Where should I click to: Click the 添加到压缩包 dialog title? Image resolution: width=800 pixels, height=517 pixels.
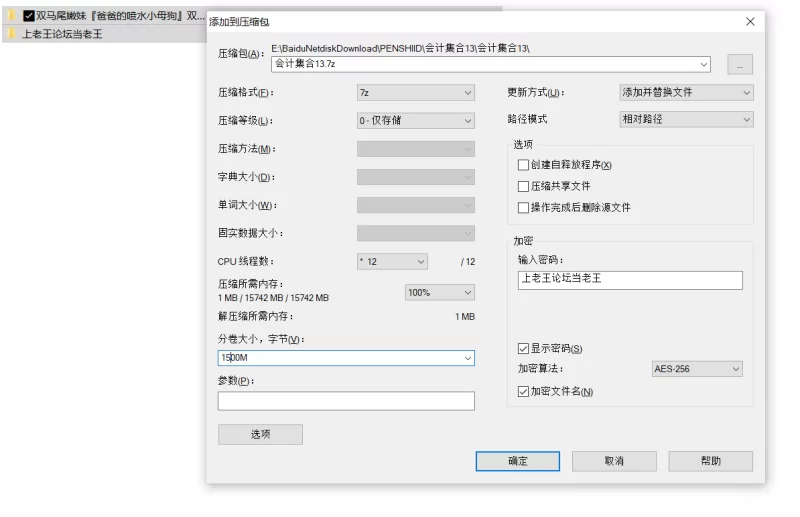click(x=239, y=22)
